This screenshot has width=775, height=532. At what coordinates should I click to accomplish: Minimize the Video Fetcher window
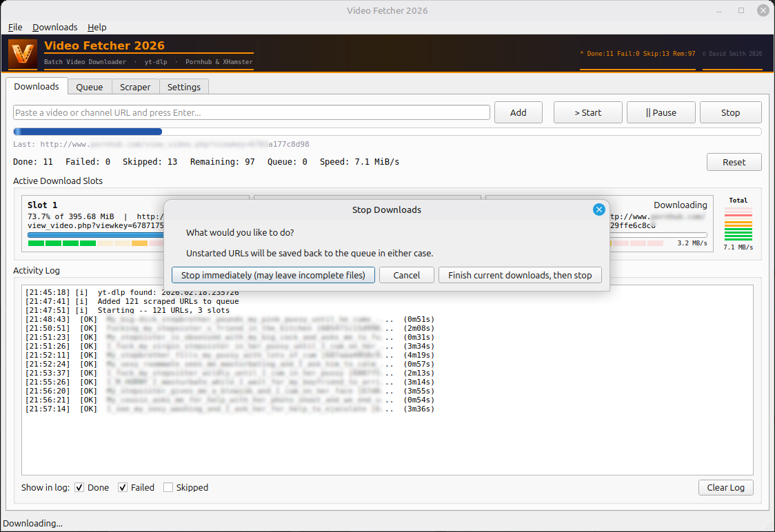pyautogui.click(x=721, y=10)
